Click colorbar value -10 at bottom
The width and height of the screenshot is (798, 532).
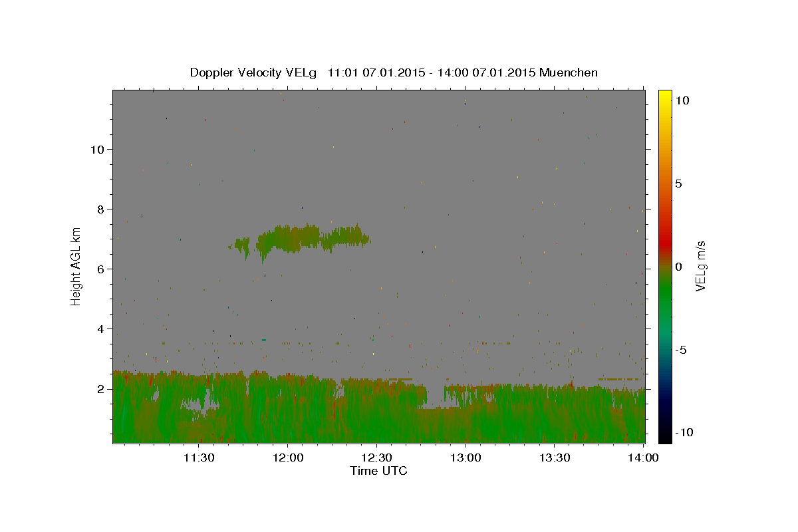(684, 432)
